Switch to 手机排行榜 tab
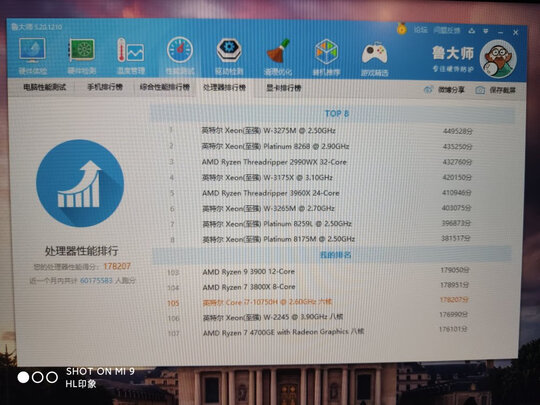 point(105,87)
